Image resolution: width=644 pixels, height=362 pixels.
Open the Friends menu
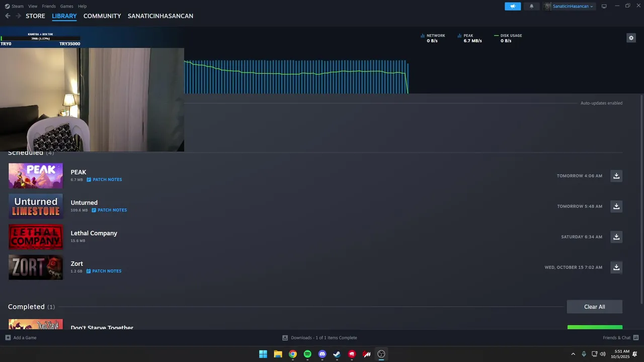(49, 6)
